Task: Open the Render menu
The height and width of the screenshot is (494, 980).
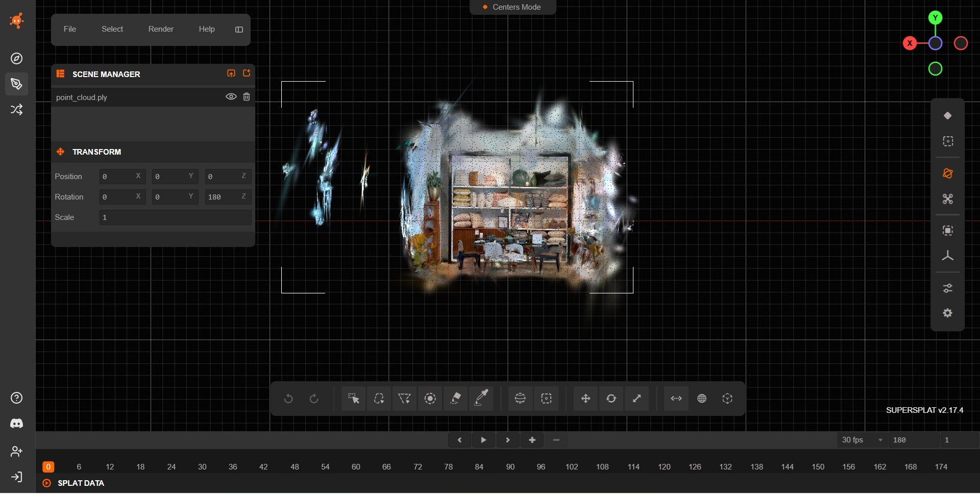Action: (x=161, y=29)
